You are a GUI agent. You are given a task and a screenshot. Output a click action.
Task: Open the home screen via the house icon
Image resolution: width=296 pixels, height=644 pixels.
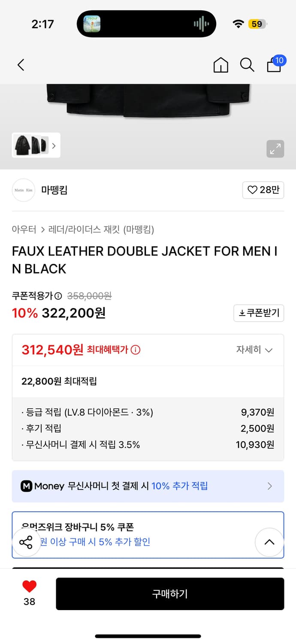tap(220, 65)
